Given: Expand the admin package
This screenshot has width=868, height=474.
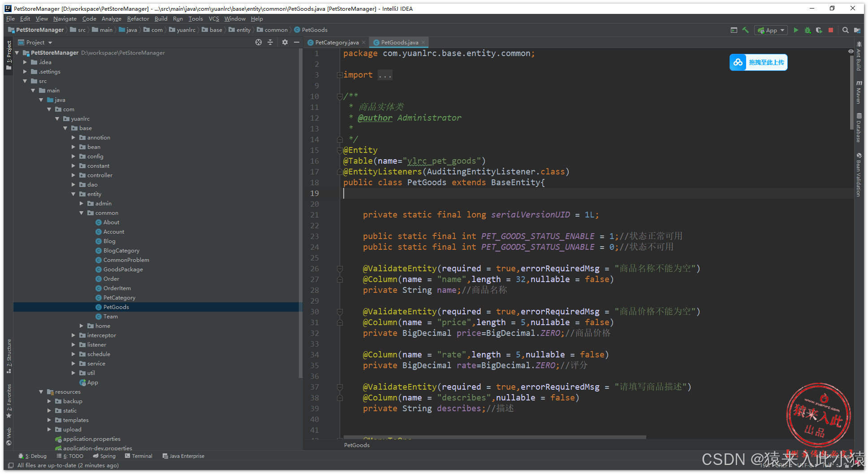Looking at the screenshot, I should [82, 204].
